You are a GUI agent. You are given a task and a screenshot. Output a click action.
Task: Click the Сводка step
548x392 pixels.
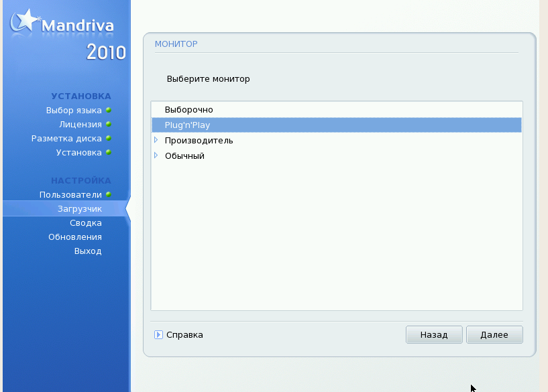(86, 222)
